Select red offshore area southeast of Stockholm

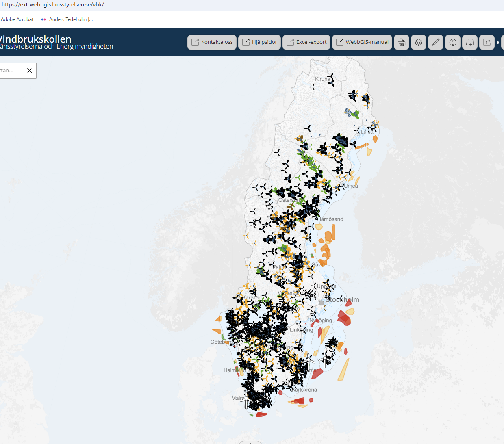pyautogui.click(x=344, y=317)
